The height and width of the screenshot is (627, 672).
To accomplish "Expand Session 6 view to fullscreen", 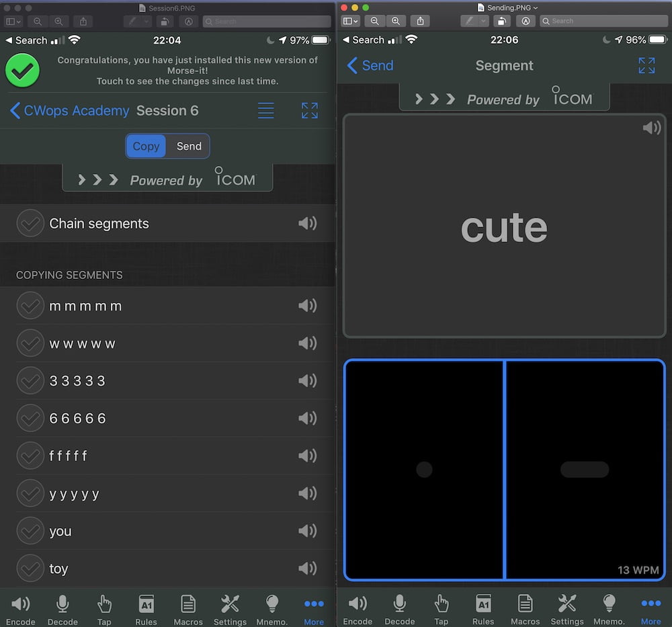I will [309, 111].
